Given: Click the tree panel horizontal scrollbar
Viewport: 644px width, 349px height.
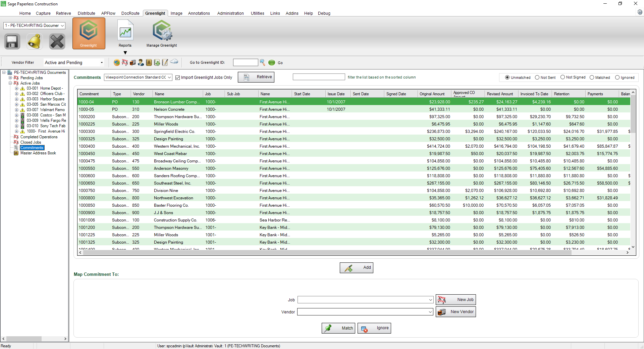Looking at the screenshot, I should point(23,339).
